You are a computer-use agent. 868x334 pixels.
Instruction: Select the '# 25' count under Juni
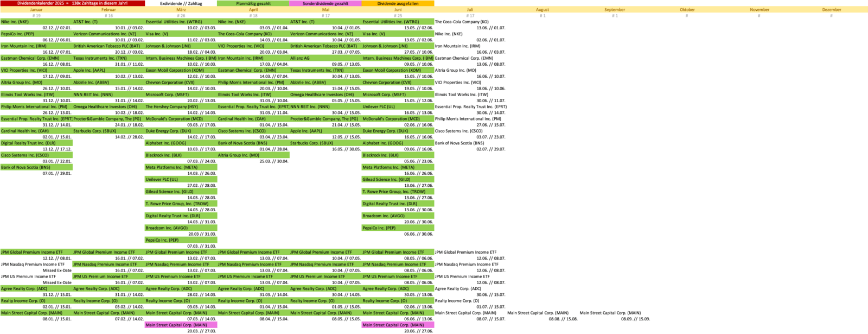point(398,16)
